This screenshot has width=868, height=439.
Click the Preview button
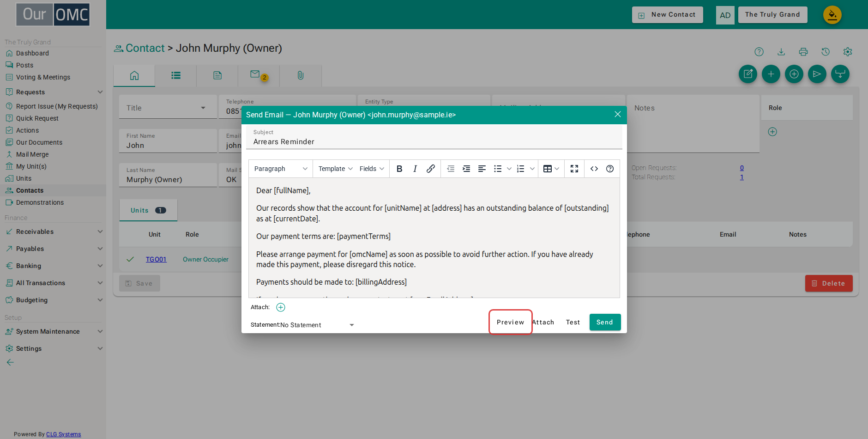(x=511, y=322)
